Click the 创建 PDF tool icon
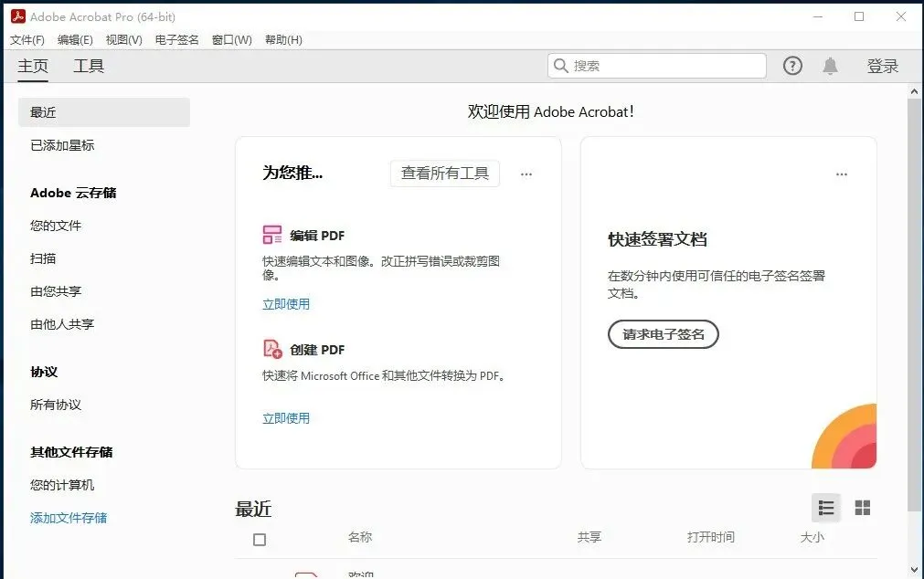Viewport: 924px width, 579px height. (272, 349)
